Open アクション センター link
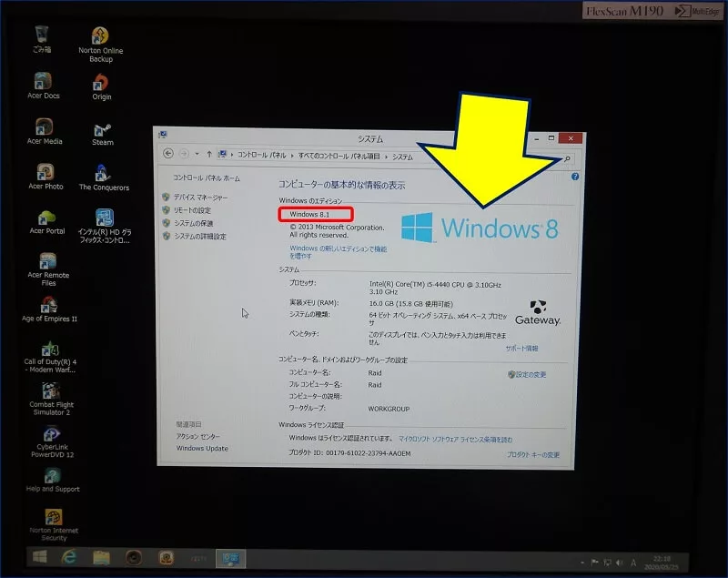This screenshot has height=578, width=728. (x=197, y=436)
